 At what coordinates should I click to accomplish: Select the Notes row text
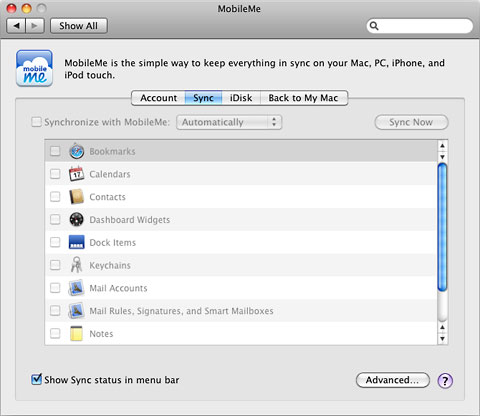click(101, 333)
